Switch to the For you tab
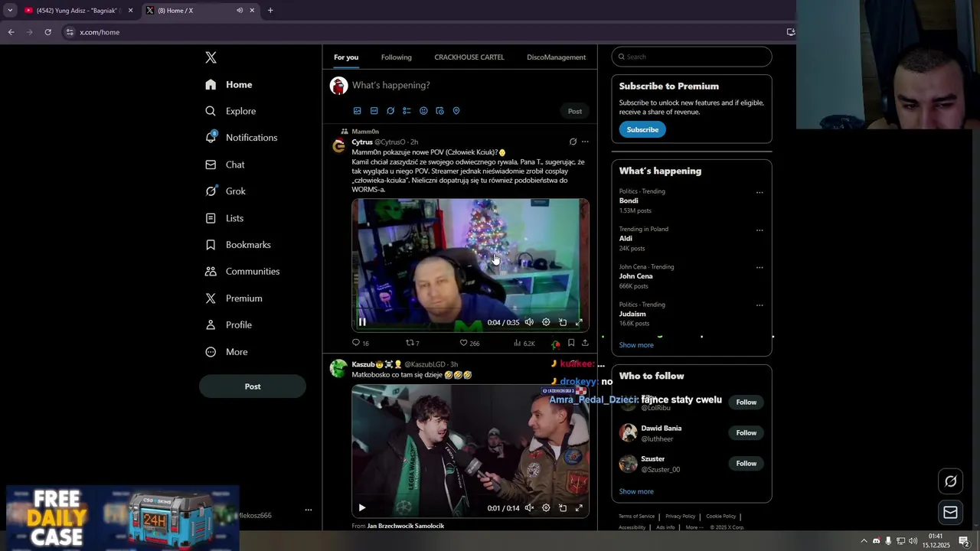The width and height of the screenshot is (980, 551). click(x=346, y=57)
